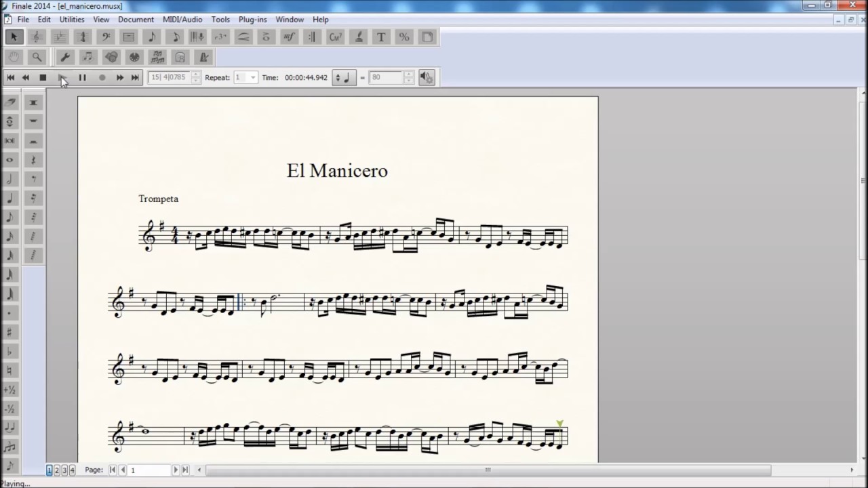Select the Chord CM7 tool
868x488 pixels.
pos(335,37)
